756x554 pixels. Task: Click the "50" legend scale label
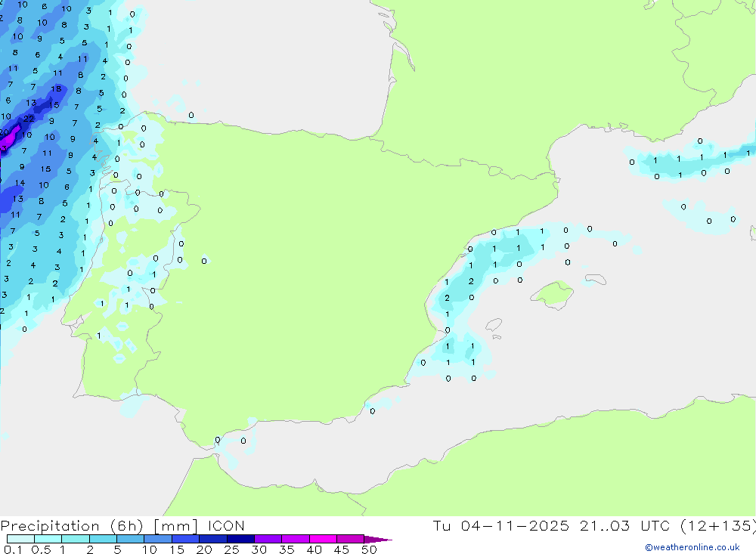point(369,549)
